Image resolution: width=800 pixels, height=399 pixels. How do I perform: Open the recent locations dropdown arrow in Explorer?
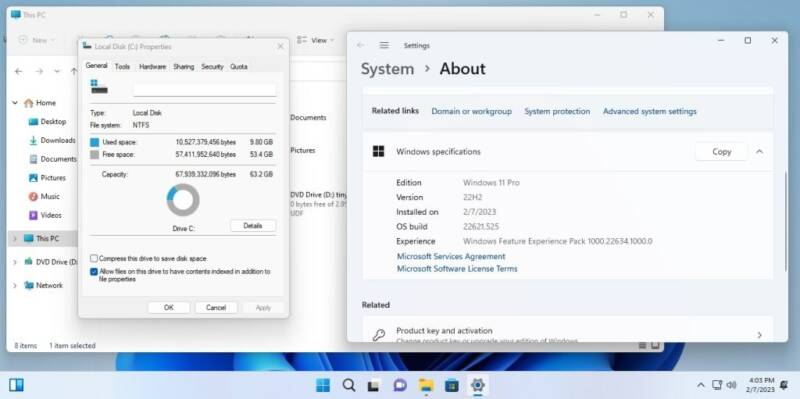point(57,71)
